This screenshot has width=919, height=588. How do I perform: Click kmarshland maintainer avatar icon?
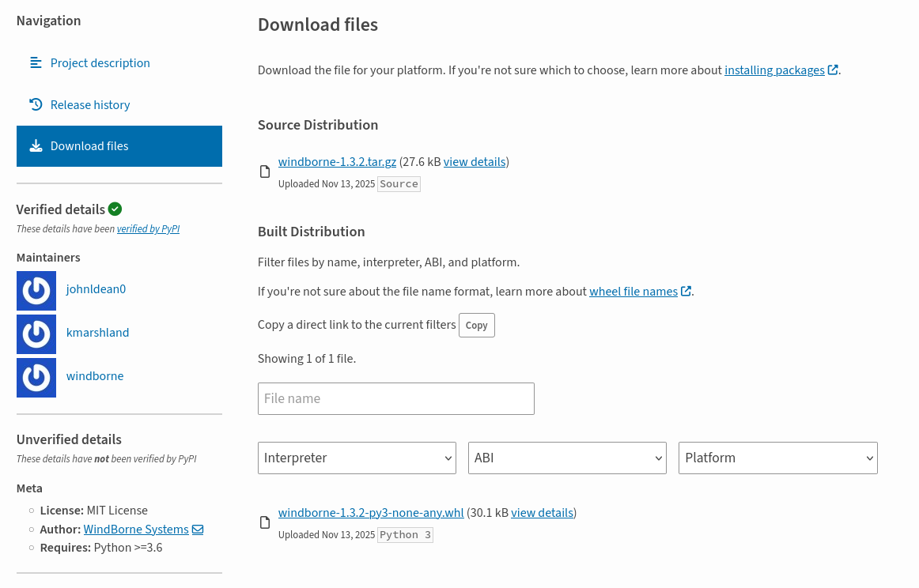click(x=36, y=334)
